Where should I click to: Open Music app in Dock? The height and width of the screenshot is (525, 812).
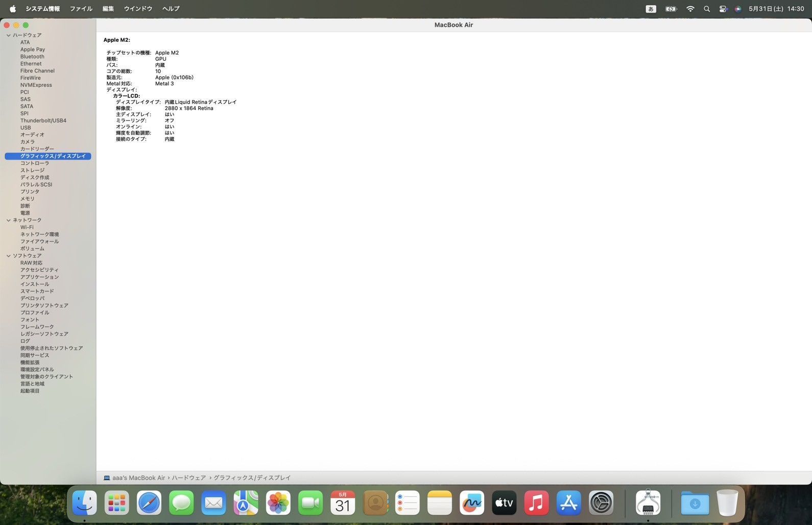537,503
